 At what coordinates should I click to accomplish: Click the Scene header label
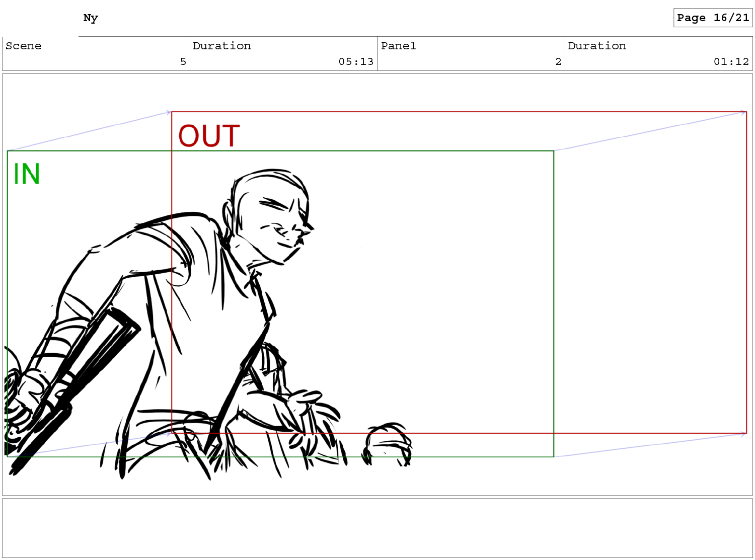[x=24, y=46]
